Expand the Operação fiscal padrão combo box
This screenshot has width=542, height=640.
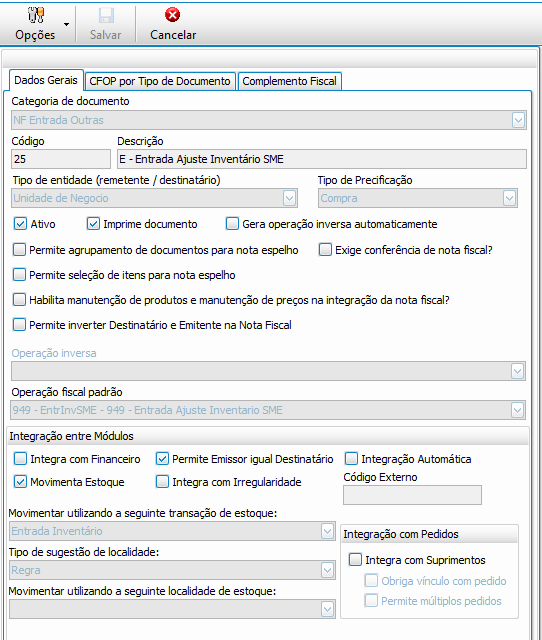[x=518, y=410]
